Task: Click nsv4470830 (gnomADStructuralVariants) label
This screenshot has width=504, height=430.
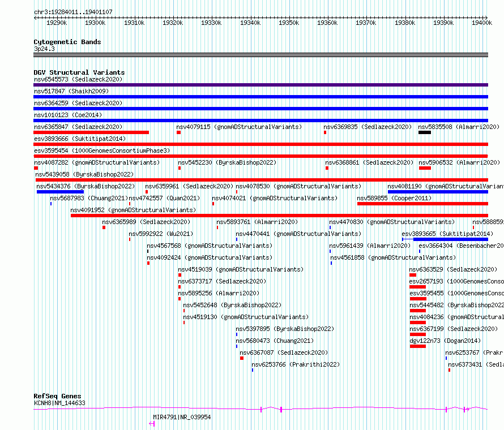Action: pos(392,222)
